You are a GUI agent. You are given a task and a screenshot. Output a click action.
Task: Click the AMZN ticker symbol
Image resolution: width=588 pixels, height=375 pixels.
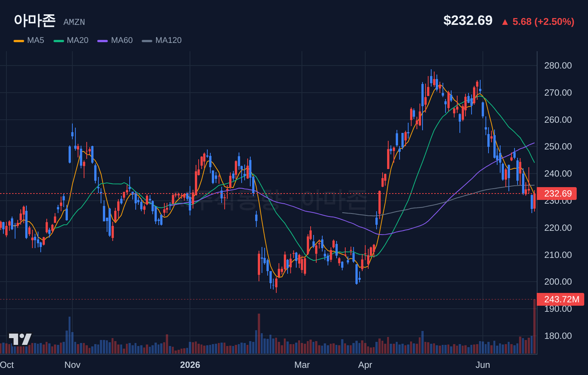(x=74, y=22)
